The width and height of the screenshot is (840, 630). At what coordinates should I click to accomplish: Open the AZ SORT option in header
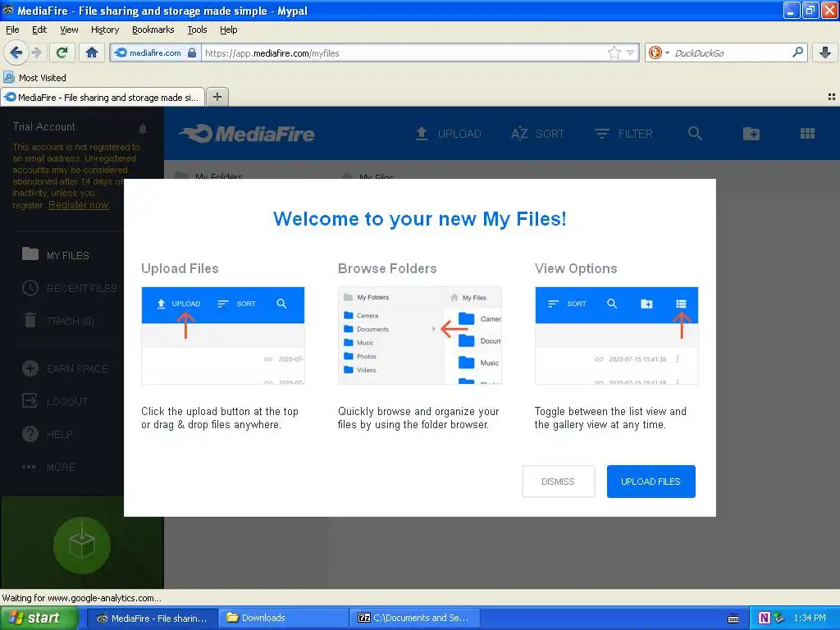(x=537, y=134)
